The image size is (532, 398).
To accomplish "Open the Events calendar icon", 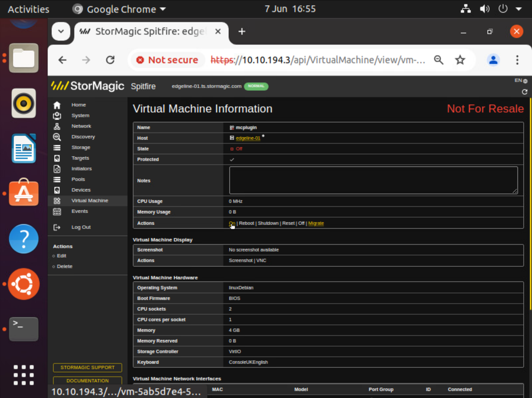I will (x=57, y=211).
